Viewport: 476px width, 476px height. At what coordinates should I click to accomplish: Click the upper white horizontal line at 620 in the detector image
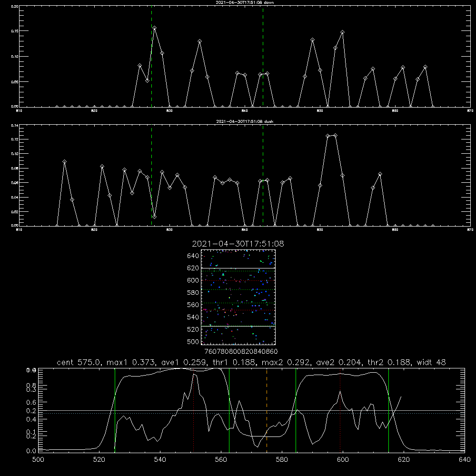[238, 268]
